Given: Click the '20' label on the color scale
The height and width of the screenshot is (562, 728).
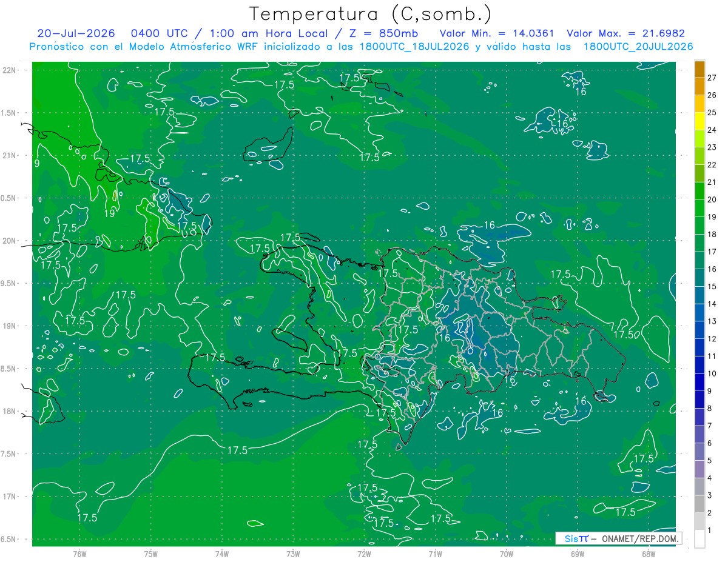Looking at the screenshot, I should tap(712, 199).
